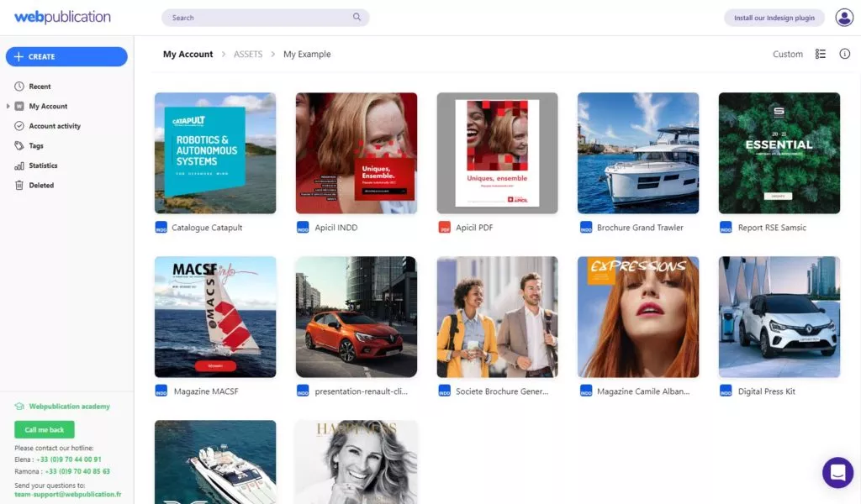Click INDD icon beside Report RSE Samsic
861x504 pixels.
coord(726,227)
